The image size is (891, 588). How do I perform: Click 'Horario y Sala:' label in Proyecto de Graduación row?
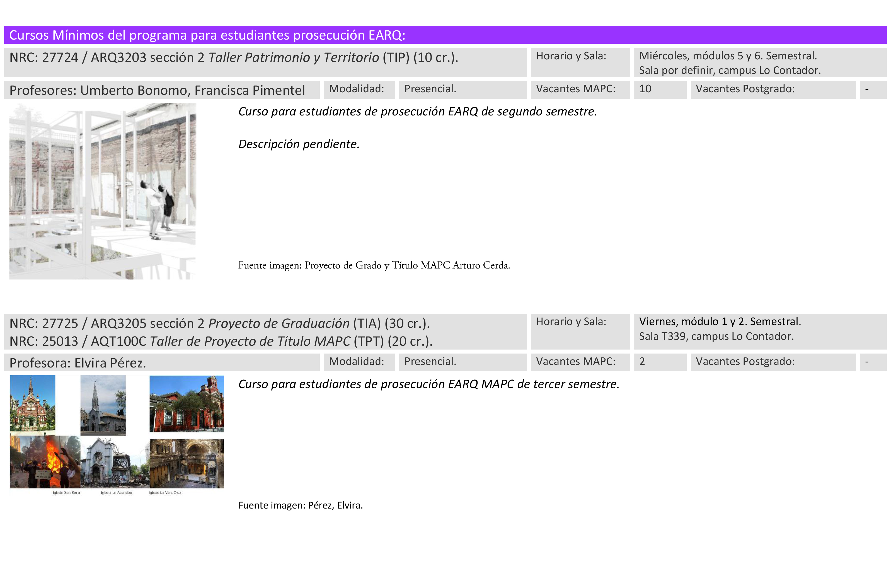click(571, 321)
